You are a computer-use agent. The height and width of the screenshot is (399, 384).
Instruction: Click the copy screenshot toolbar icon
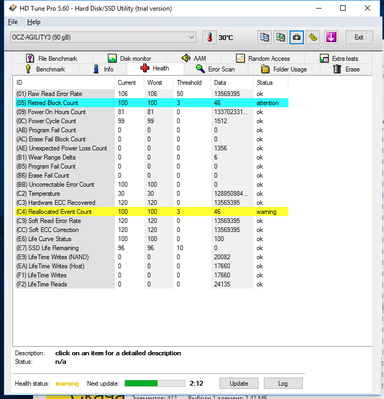click(281, 37)
